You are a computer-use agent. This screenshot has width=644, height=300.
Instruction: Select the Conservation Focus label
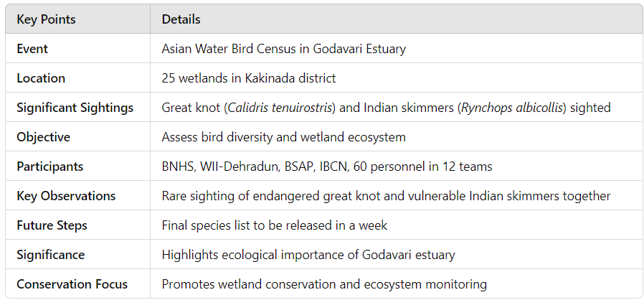tap(72, 284)
